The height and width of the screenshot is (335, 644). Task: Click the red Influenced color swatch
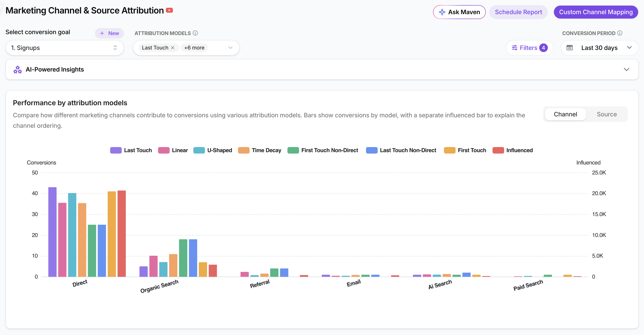[498, 150]
